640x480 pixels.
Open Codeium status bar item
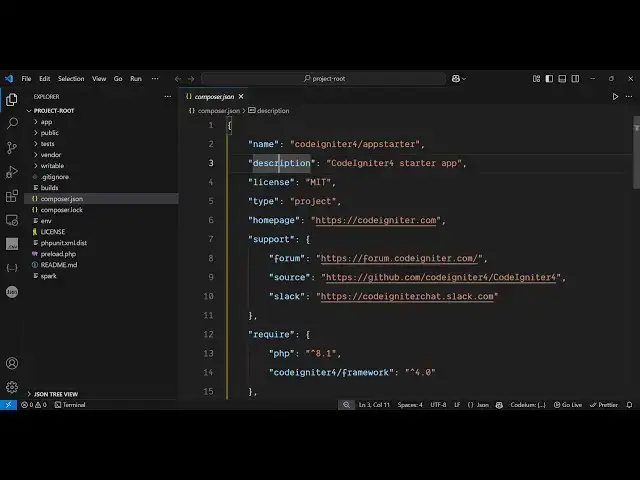pyautogui.click(x=528, y=405)
